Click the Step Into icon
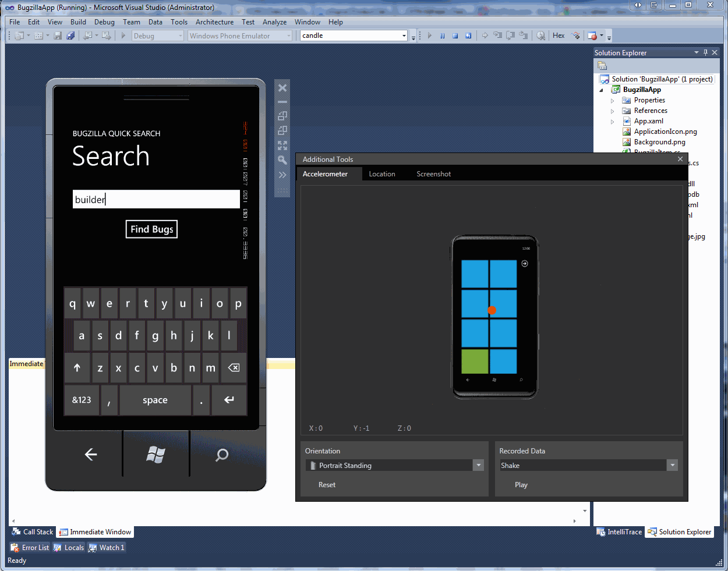This screenshot has width=728, height=571. coord(497,36)
